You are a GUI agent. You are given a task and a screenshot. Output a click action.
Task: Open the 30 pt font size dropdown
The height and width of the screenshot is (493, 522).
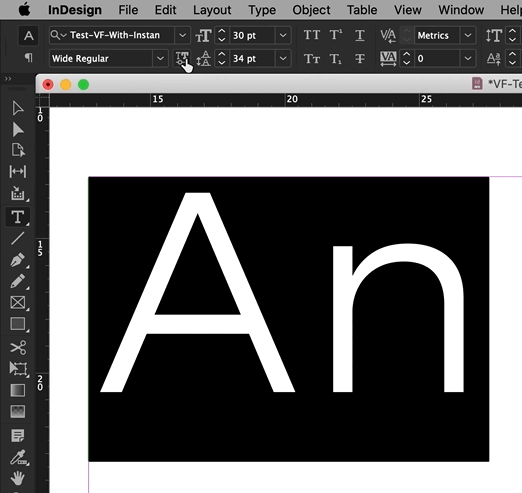(x=283, y=35)
